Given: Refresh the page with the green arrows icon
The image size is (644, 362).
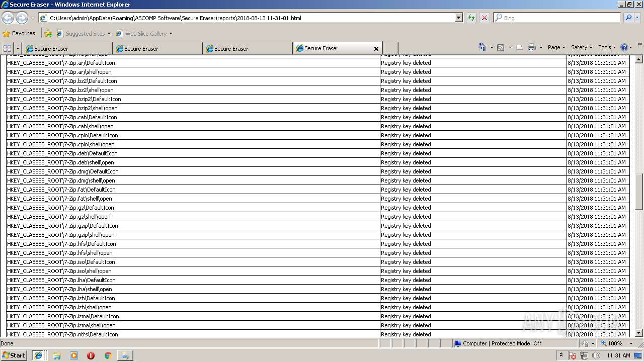Looking at the screenshot, I should click(471, 18).
